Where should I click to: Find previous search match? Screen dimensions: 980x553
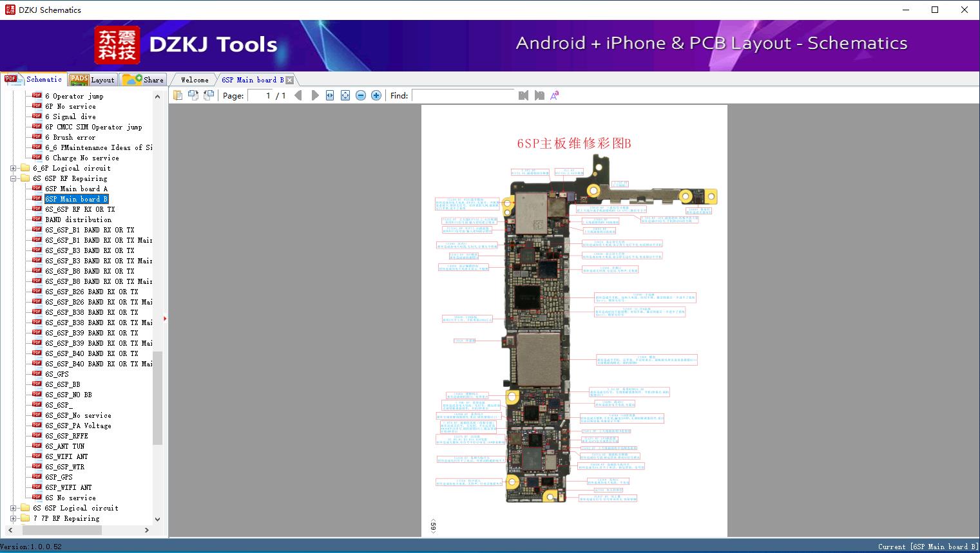(523, 95)
